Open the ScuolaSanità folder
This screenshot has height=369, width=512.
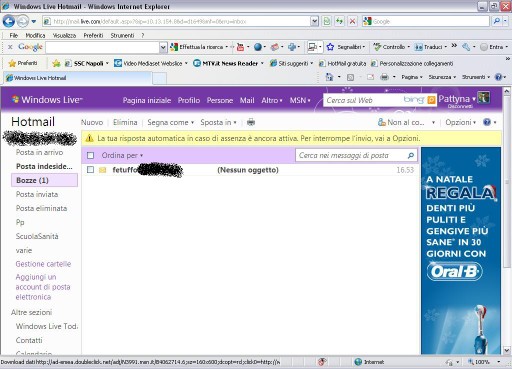coord(37,236)
